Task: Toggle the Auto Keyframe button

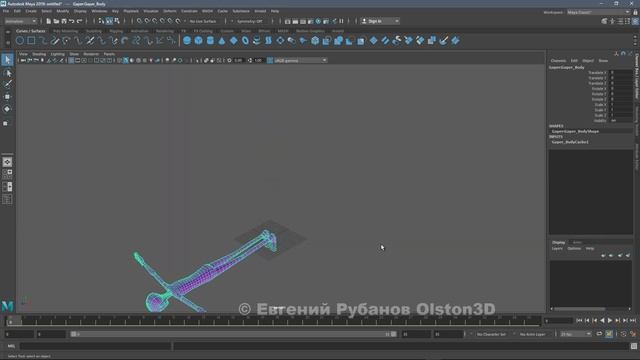Action: click(x=609, y=334)
